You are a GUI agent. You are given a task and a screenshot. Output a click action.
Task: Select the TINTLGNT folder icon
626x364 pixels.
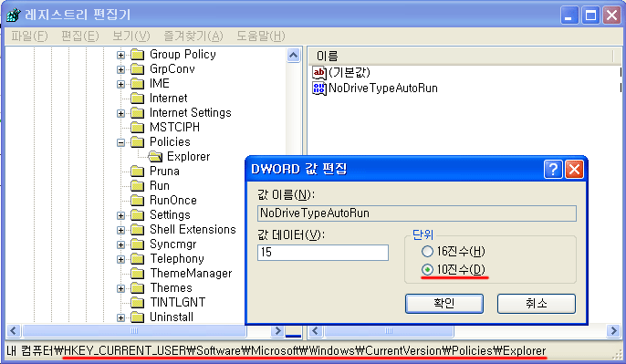(x=137, y=303)
